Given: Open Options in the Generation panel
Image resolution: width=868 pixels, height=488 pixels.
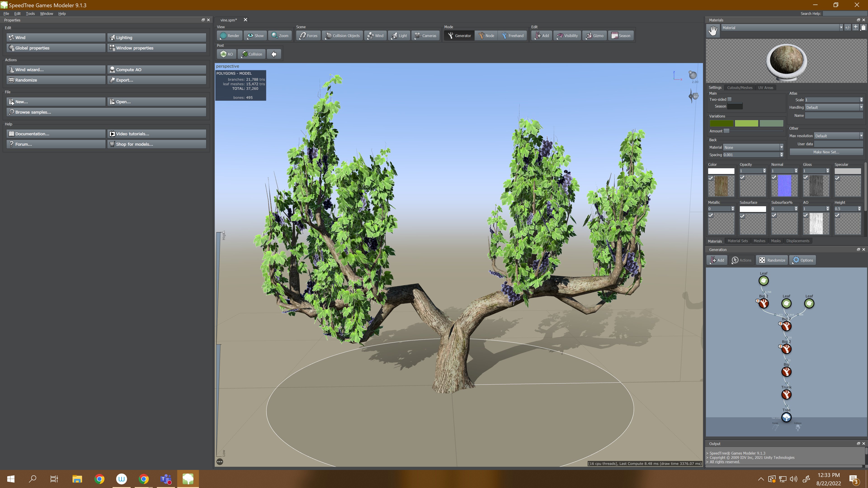Looking at the screenshot, I should pos(803,260).
